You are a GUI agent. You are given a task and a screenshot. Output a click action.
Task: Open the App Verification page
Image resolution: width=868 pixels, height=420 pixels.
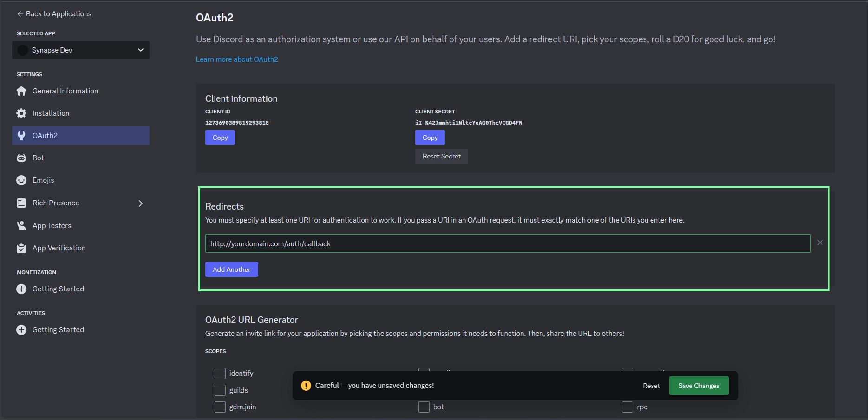81,248
